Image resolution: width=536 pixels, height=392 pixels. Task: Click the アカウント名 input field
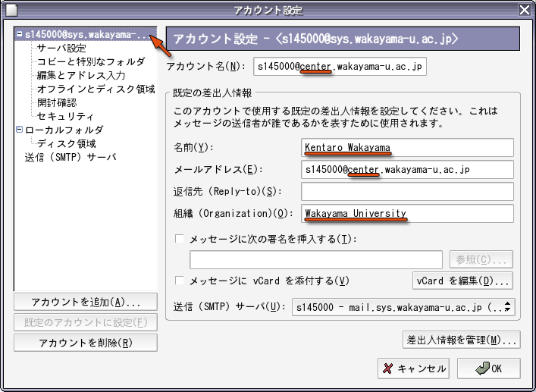[340, 66]
